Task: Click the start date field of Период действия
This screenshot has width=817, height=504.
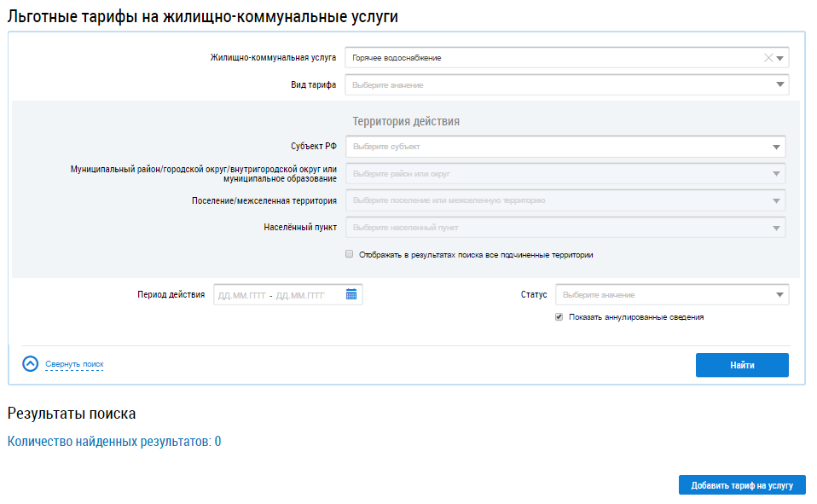Action: pos(241,296)
